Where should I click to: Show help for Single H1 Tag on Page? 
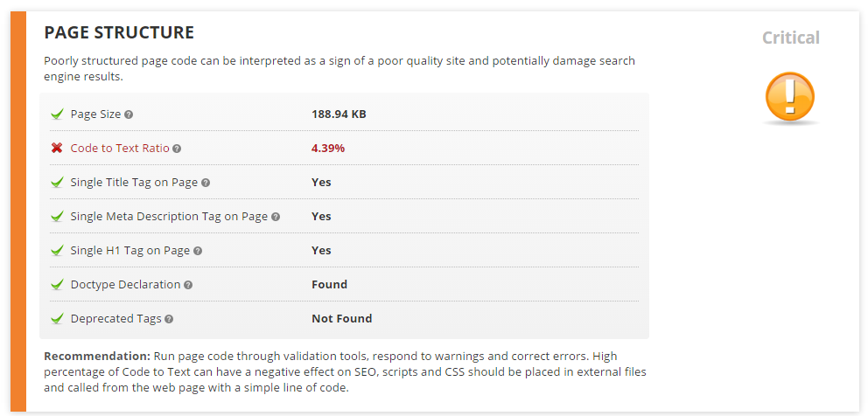[x=198, y=251]
